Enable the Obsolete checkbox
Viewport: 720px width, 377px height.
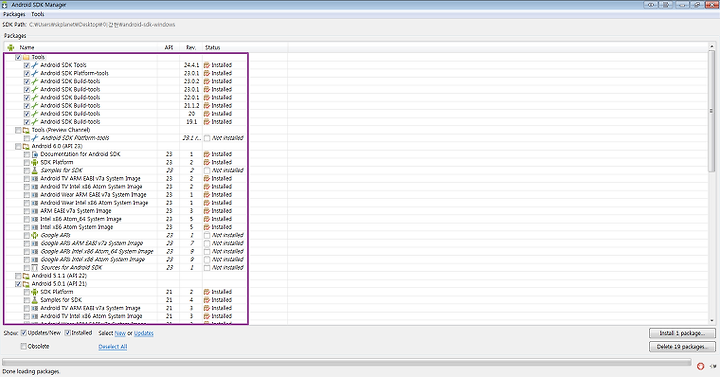tap(23, 347)
